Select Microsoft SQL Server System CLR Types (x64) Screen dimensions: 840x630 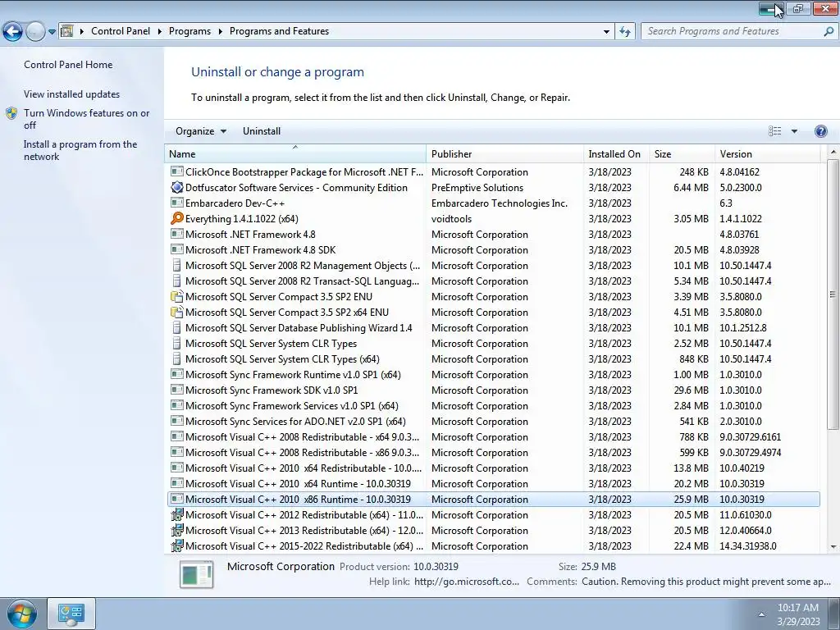[493, 359]
